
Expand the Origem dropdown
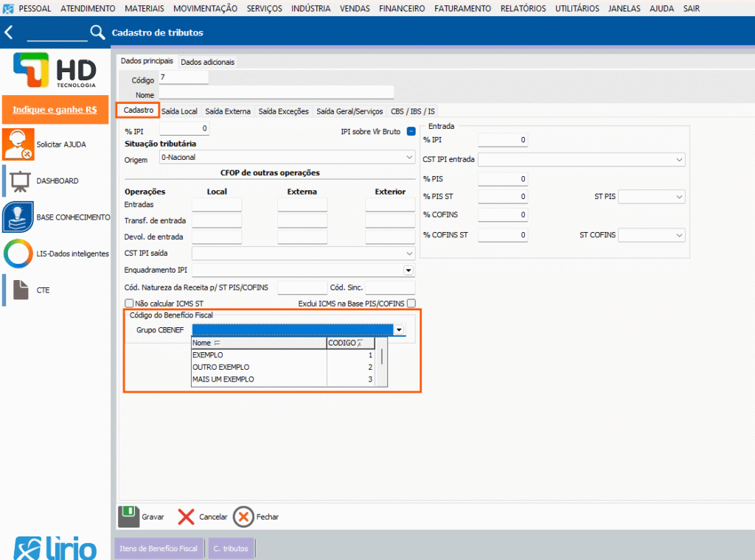(x=409, y=157)
